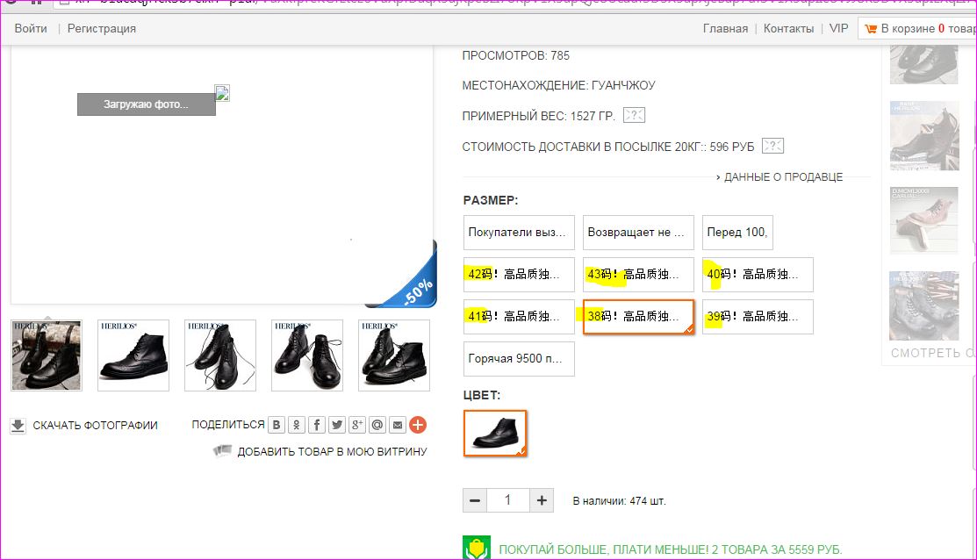Image resolution: width=977 pixels, height=560 pixels.
Task: Click Войти login link
Action: point(31,29)
